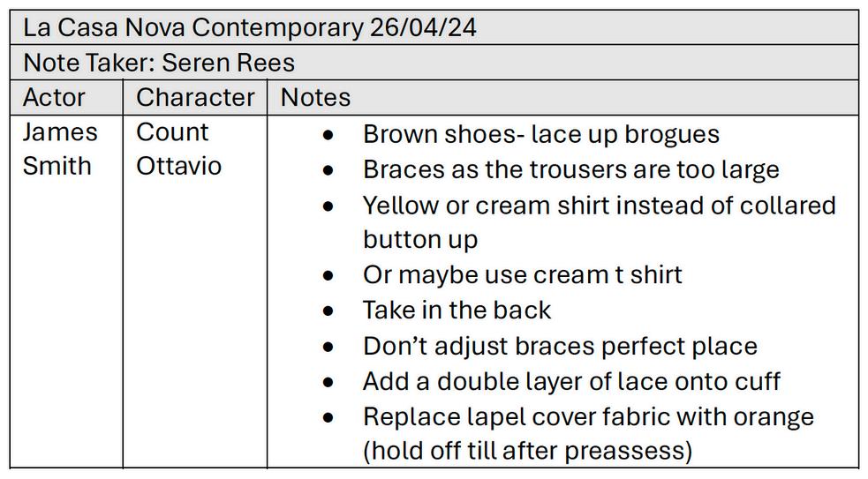Viewport: 868px width, 479px height.
Task: Click 'Braces as the trousers are too large'
Action: (x=570, y=169)
